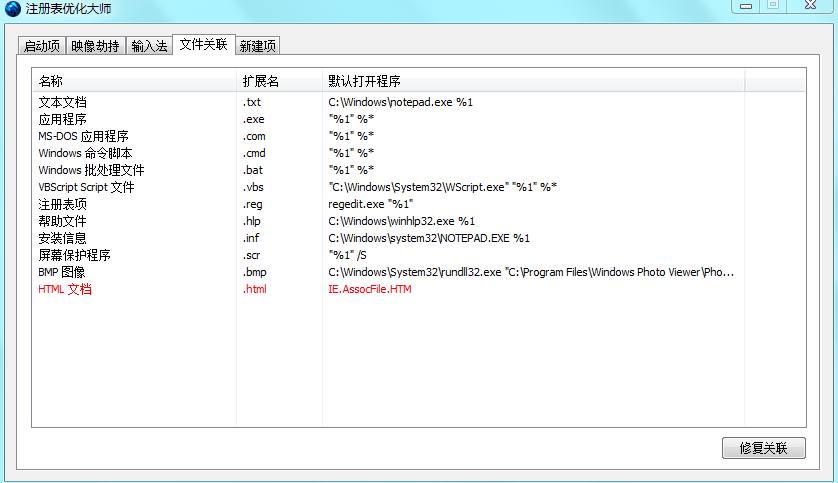Click the 注册表优化大师 app icon in title bar
Viewport: 838px width, 483px height.
click(13, 9)
